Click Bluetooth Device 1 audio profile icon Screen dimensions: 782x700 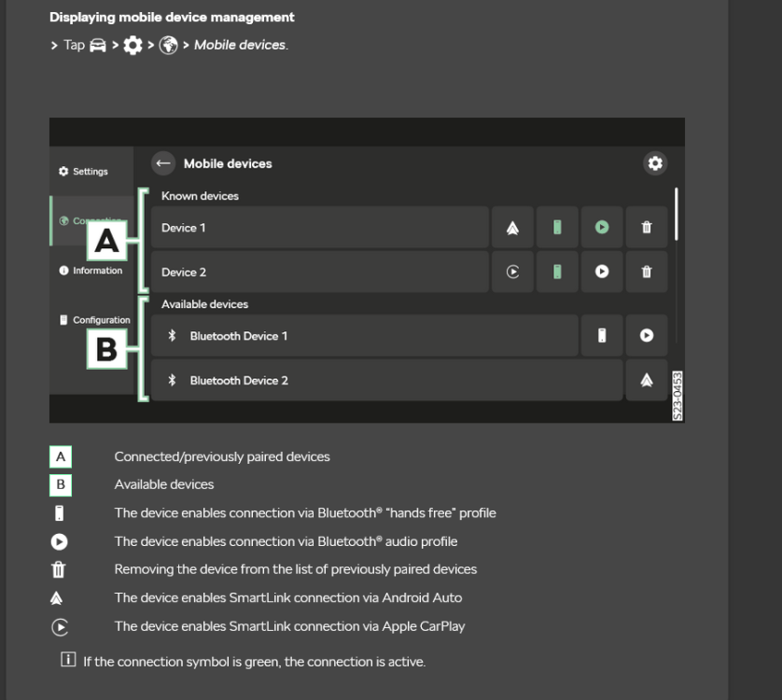tap(647, 335)
